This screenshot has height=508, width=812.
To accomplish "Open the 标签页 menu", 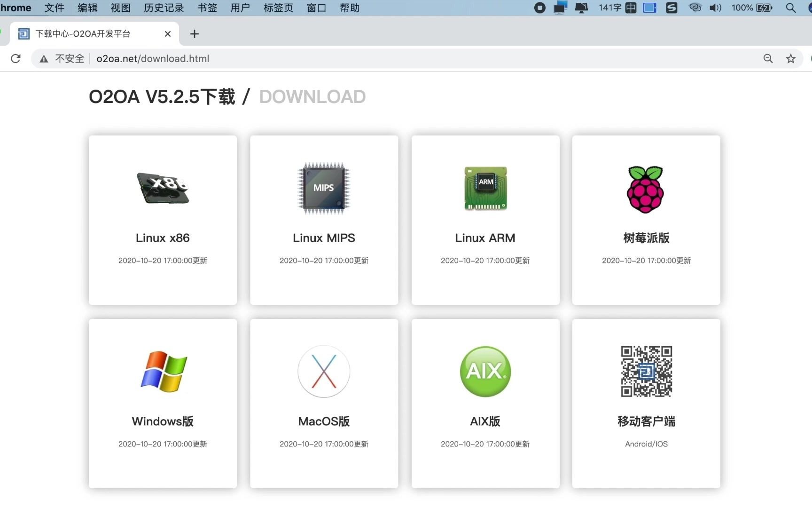I will [x=278, y=8].
